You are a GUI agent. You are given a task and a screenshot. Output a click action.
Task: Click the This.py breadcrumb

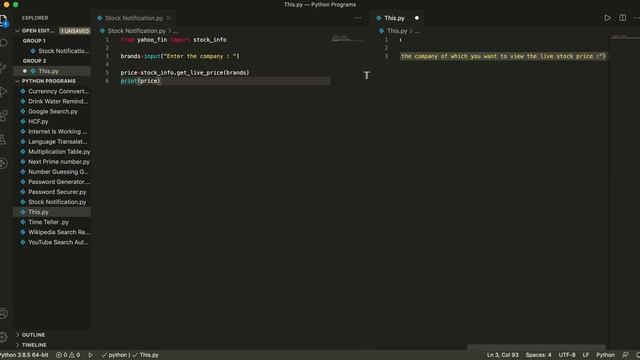[x=397, y=31]
